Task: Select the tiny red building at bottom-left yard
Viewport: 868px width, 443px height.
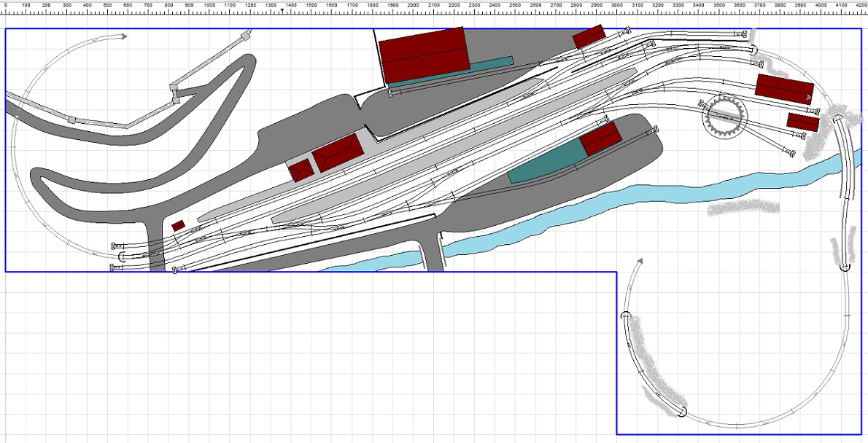Action: pos(178,226)
